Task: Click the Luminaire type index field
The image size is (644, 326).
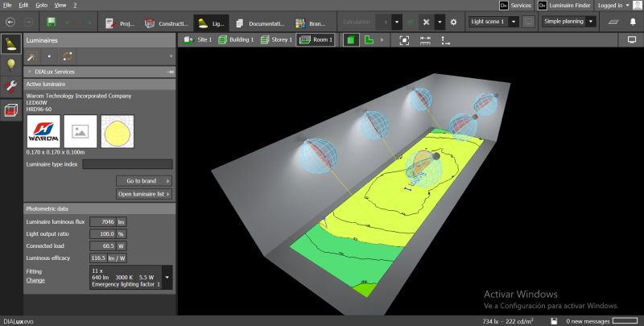Action: [127, 164]
